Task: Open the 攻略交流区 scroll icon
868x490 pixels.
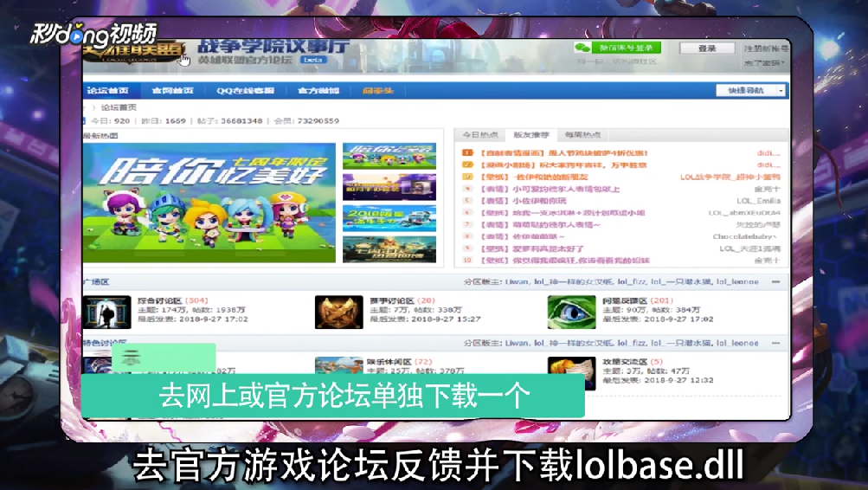Action: (x=571, y=373)
